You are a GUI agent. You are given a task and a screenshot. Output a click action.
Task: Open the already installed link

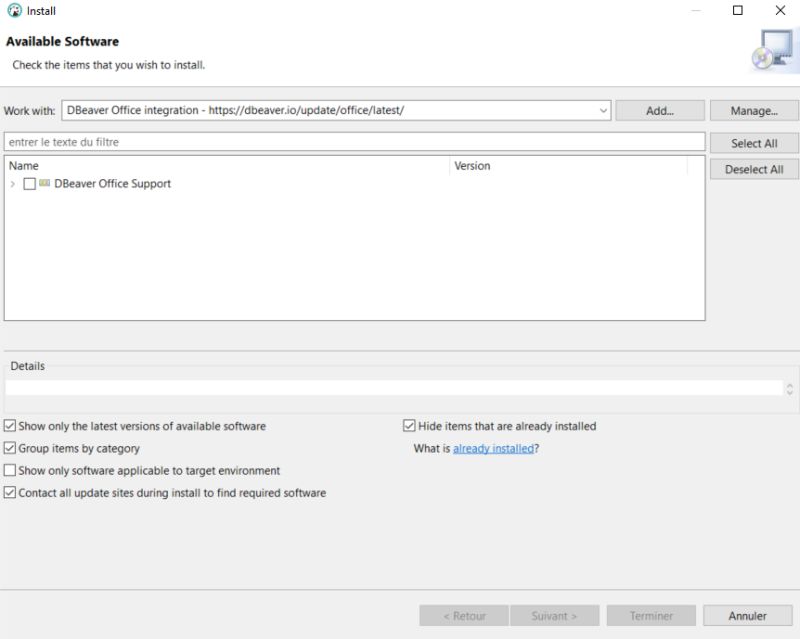point(493,448)
